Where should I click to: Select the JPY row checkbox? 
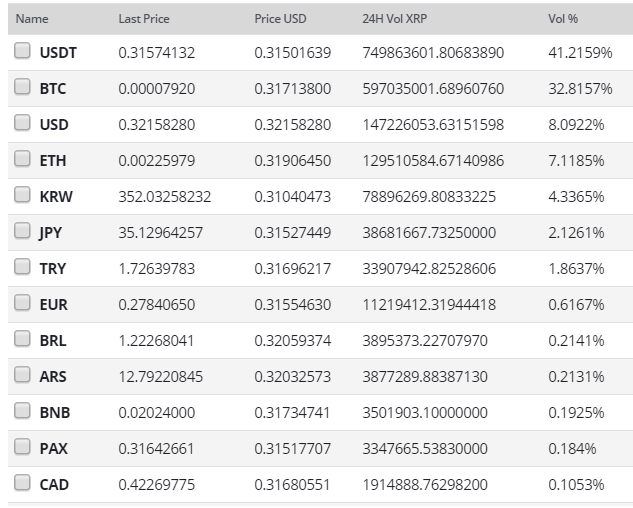pos(22,231)
